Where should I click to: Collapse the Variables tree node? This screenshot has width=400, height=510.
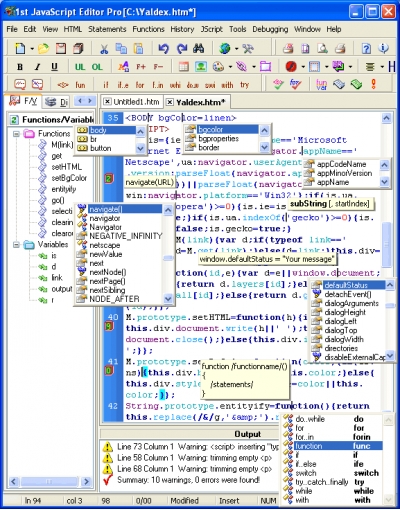[16, 245]
